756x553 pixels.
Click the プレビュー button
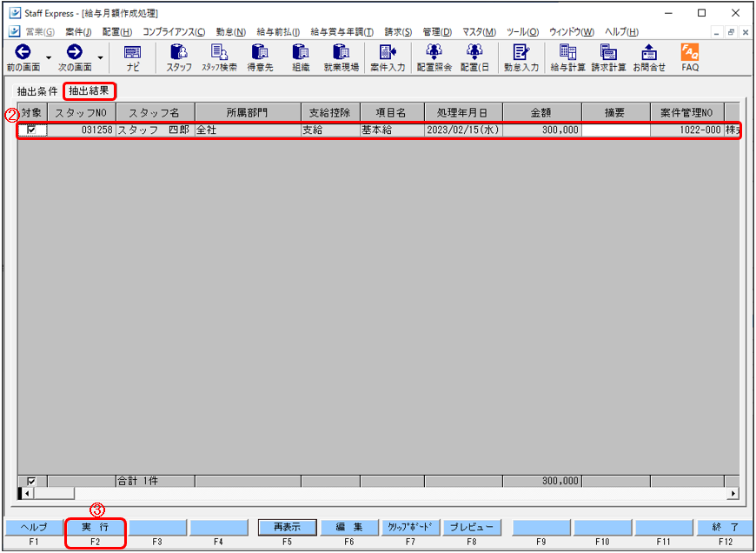click(x=471, y=527)
